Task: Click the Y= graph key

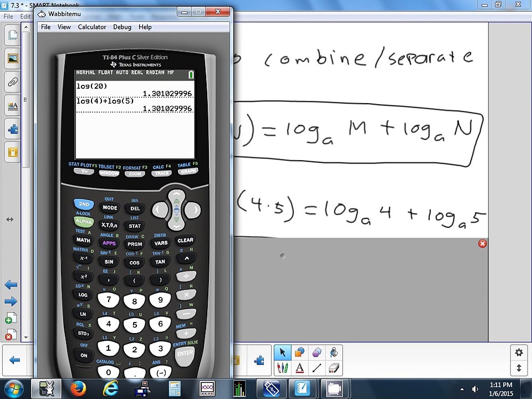Action: point(84,172)
